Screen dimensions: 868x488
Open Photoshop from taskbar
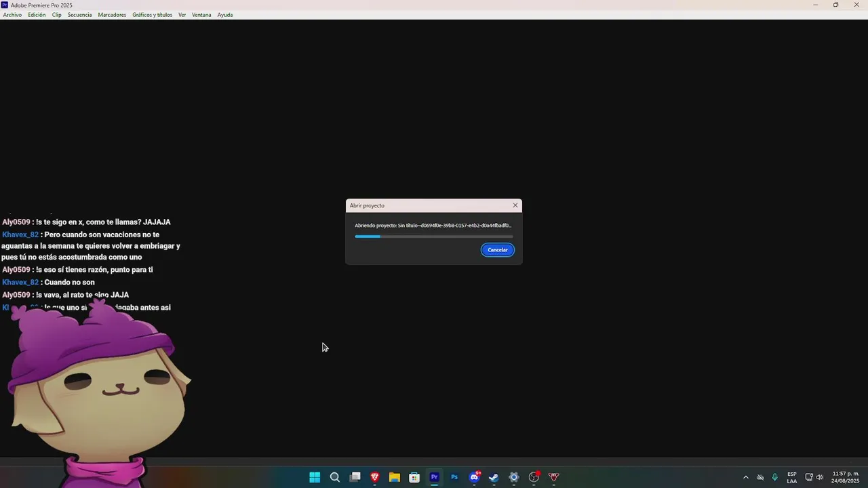(454, 477)
